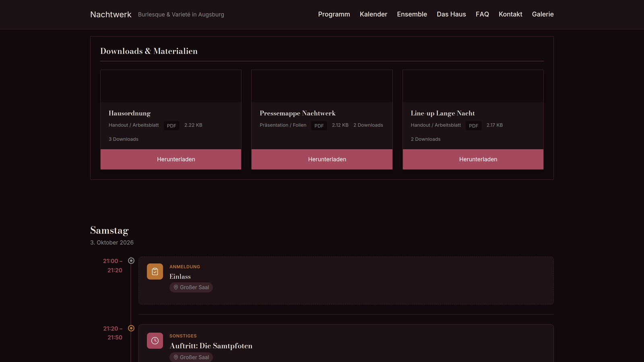This screenshot has height=362, width=644.
Task: Click the Hausordnung title
Action: point(130,113)
